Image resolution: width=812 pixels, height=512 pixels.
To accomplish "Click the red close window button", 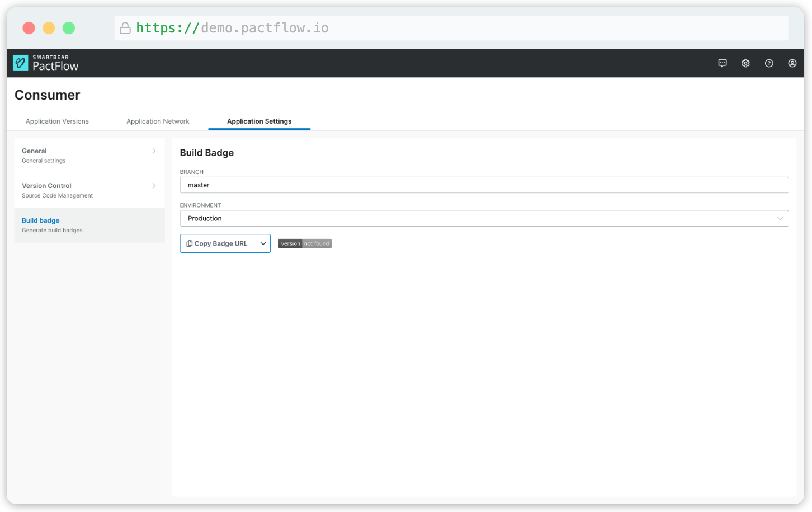I will (29, 28).
